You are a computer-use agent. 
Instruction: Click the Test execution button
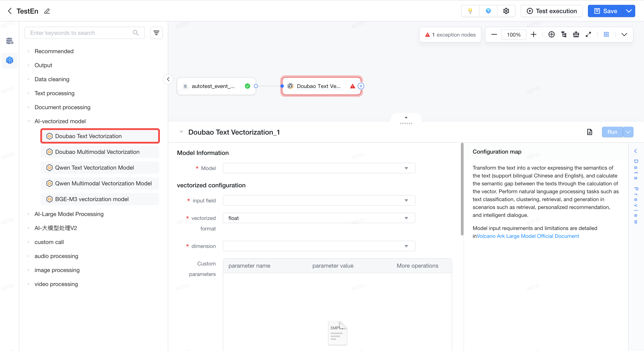[x=551, y=11]
